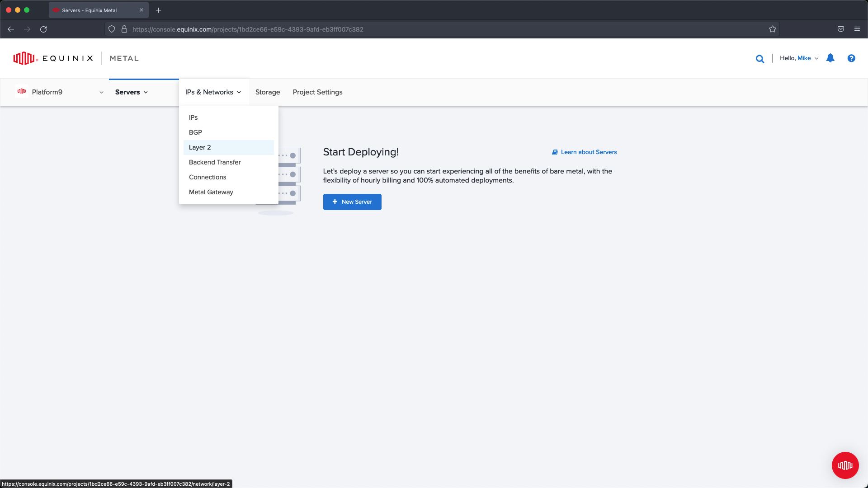
Task: Collapse the IPs & Networks dropdown
Action: point(213,92)
